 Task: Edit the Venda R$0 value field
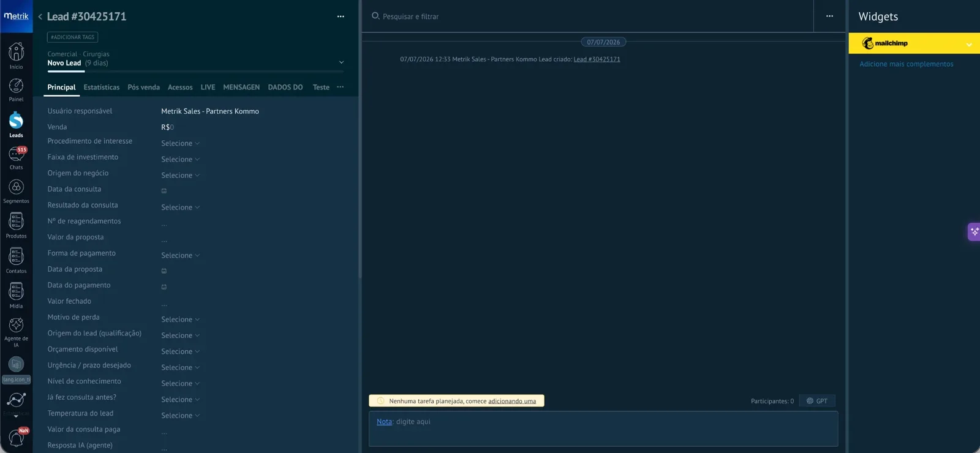(168, 127)
